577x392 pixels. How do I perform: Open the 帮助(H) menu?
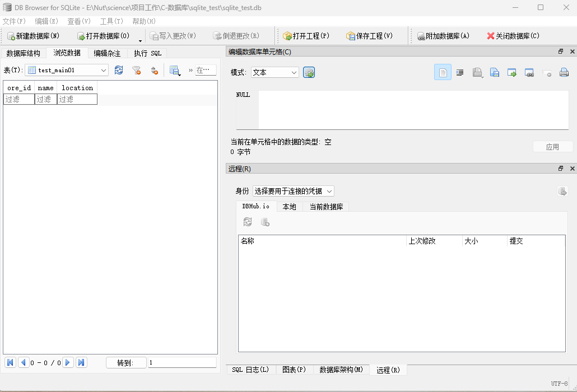point(144,21)
